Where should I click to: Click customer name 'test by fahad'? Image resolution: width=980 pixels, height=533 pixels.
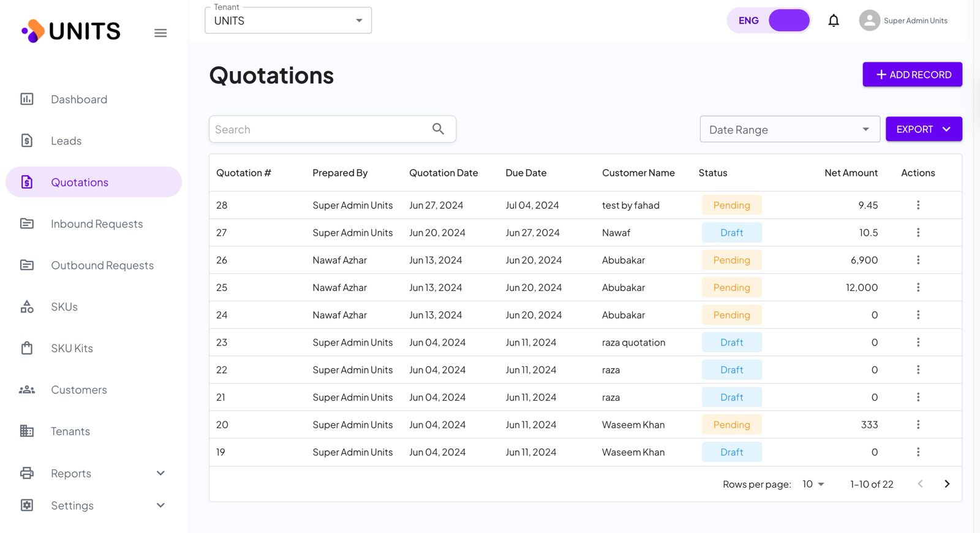click(x=631, y=205)
